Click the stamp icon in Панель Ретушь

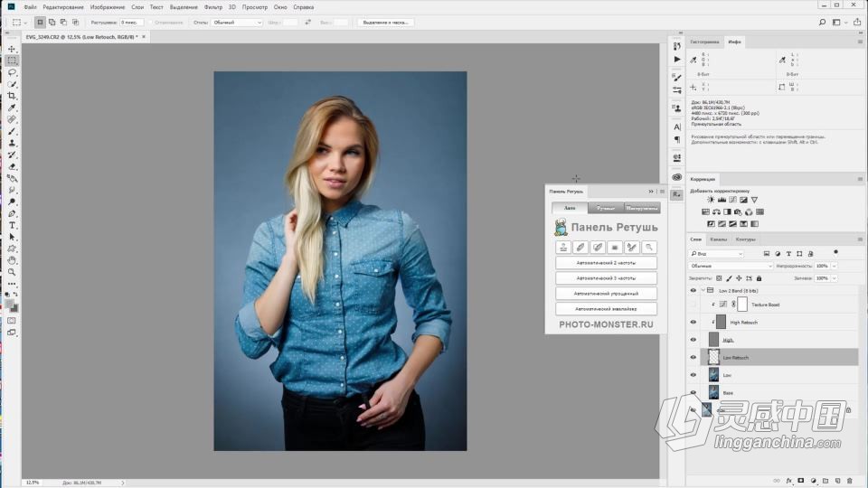(x=562, y=247)
